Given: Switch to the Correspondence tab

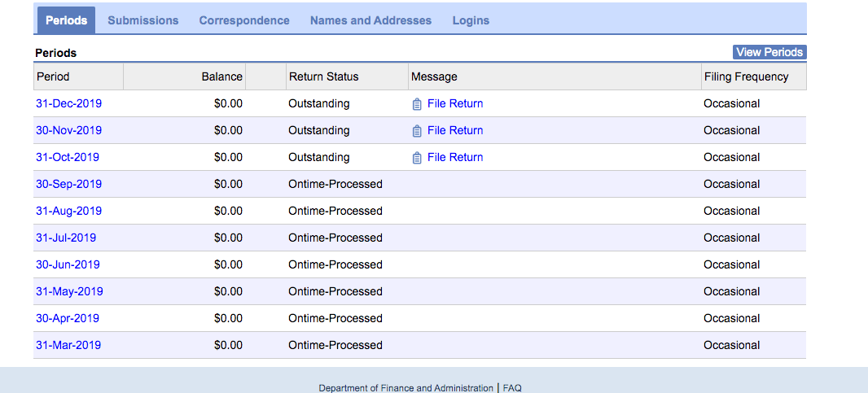Looking at the screenshot, I should point(244,20).
